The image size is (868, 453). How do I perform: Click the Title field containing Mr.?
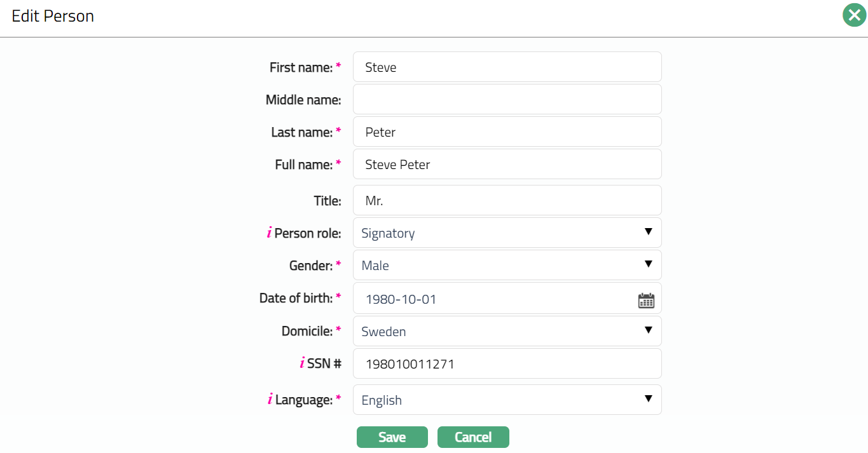[507, 200]
